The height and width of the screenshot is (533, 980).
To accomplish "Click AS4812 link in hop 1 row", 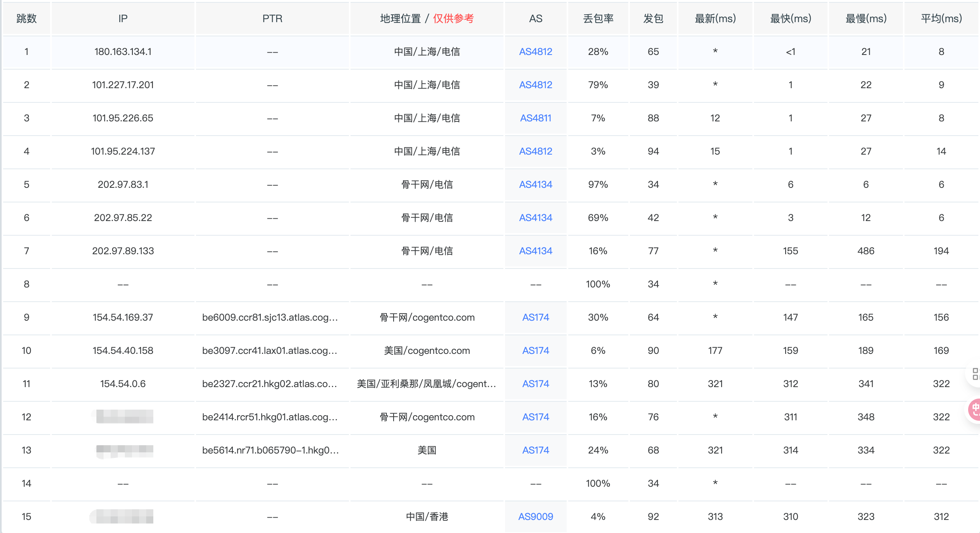I will (x=535, y=52).
